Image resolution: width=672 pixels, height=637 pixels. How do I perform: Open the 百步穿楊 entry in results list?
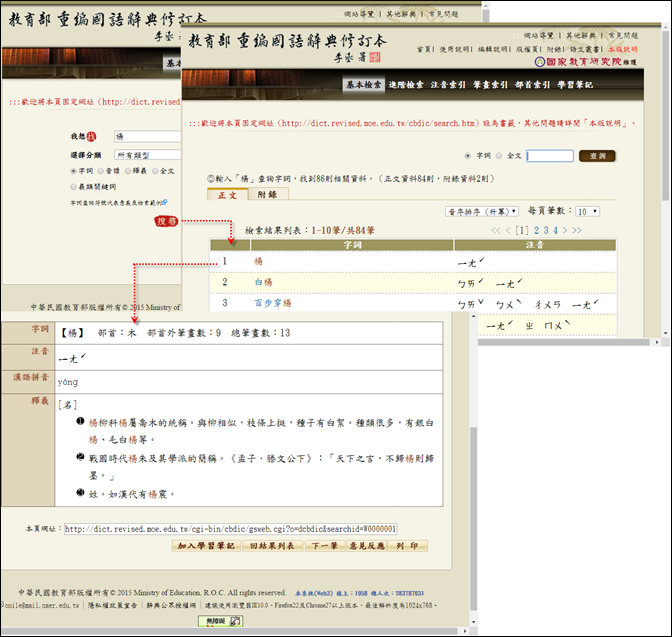pos(273,303)
